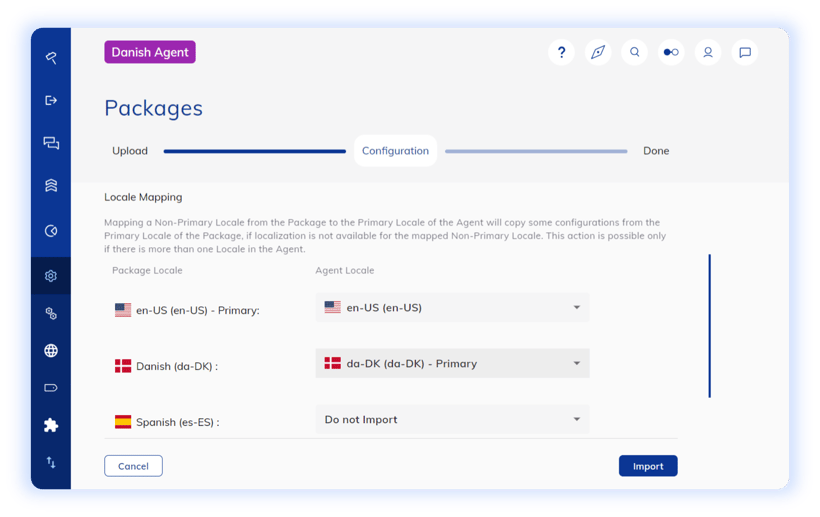This screenshot has height=517, width=820.
Task: Open the puzzle piece extensions icon
Action: click(51, 425)
